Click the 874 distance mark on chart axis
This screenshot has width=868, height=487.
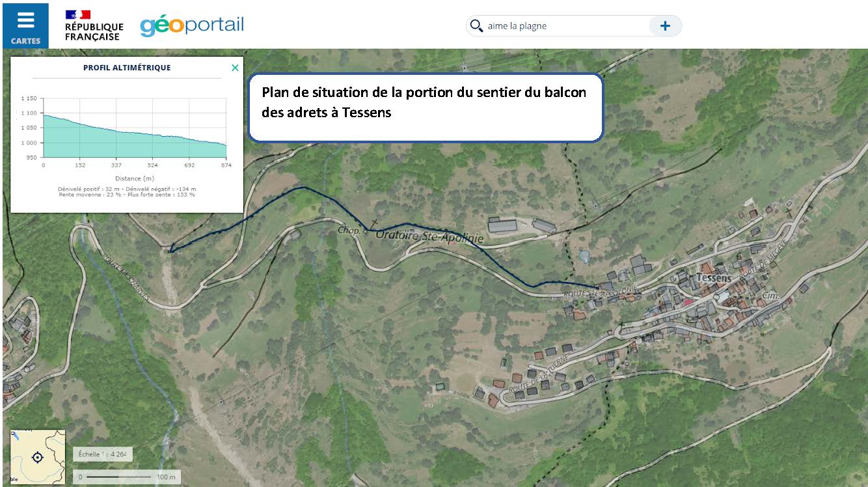tap(225, 165)
